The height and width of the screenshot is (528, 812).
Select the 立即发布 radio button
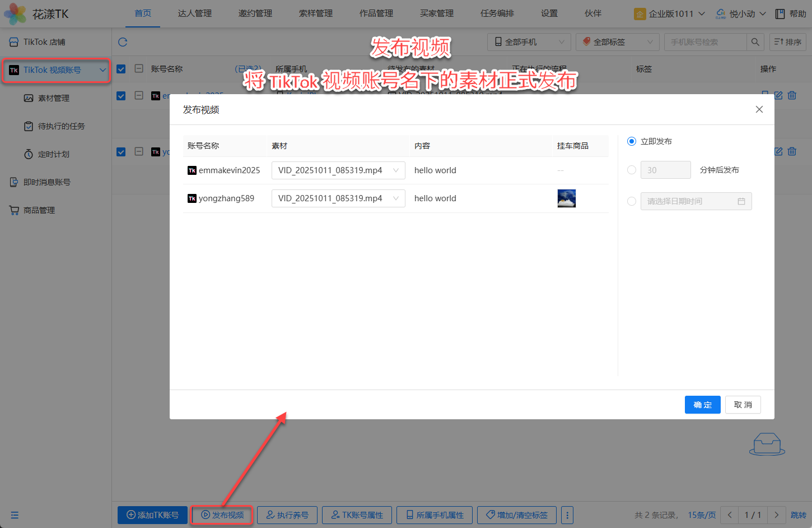tap(632, 141)
